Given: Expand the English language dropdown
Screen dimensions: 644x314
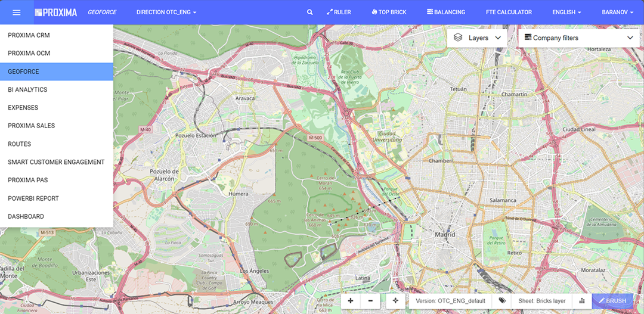Looking at the screenshot, I should point(567,13).
